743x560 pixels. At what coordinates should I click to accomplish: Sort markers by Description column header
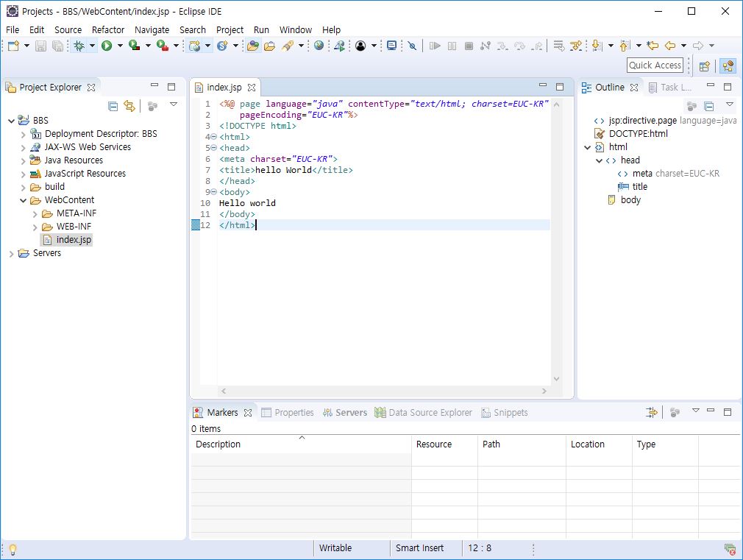(x=301, y=444)
